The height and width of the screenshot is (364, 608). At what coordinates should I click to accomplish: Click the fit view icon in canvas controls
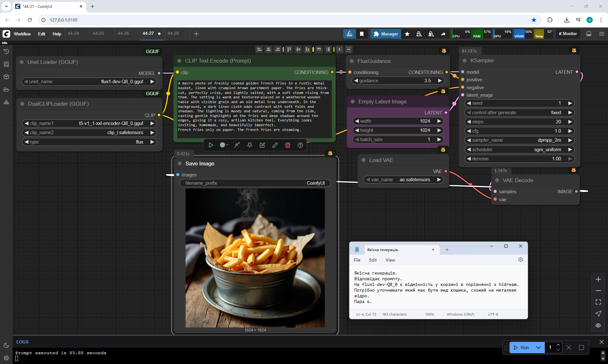pos(598,302)
